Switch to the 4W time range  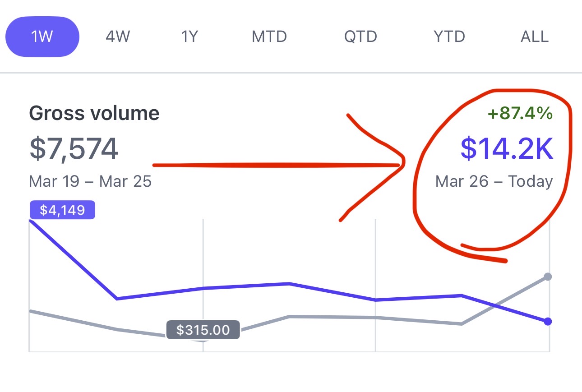(118, 37)
